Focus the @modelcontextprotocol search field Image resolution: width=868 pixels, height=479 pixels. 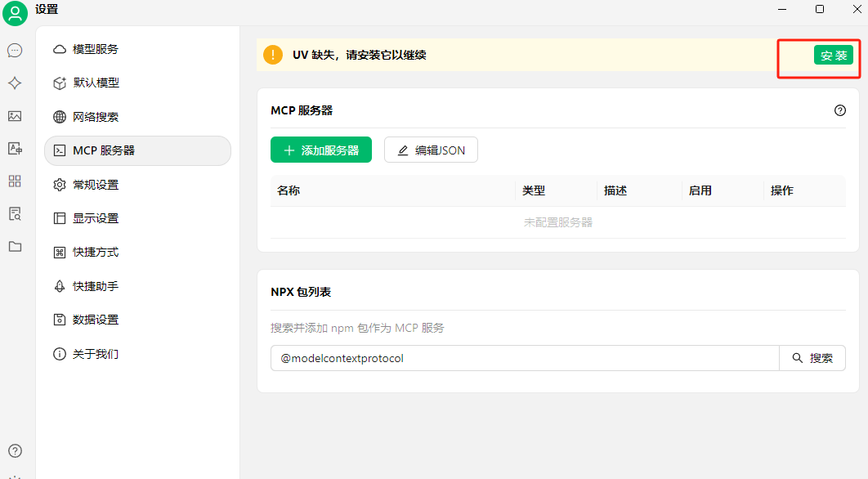(x=525, y=358)
